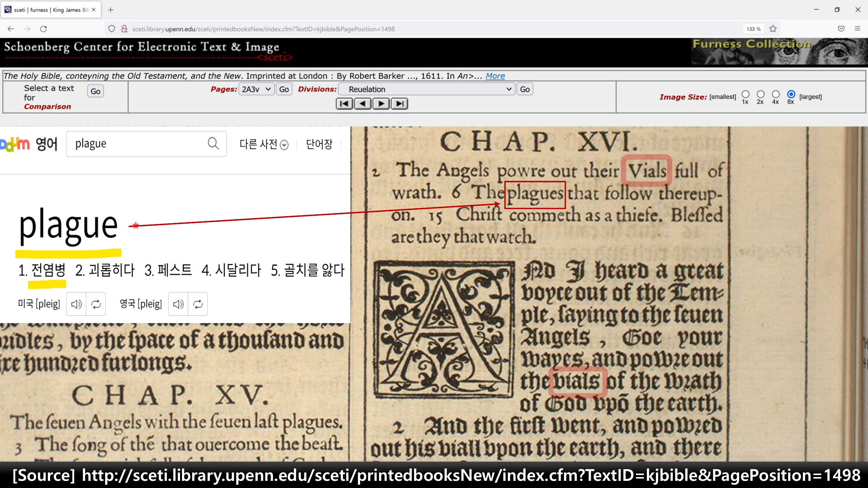This screenshot has height=488, width=868.
Task: Open the Pages dropdown showing 2A3v
Action: (257, 89)
